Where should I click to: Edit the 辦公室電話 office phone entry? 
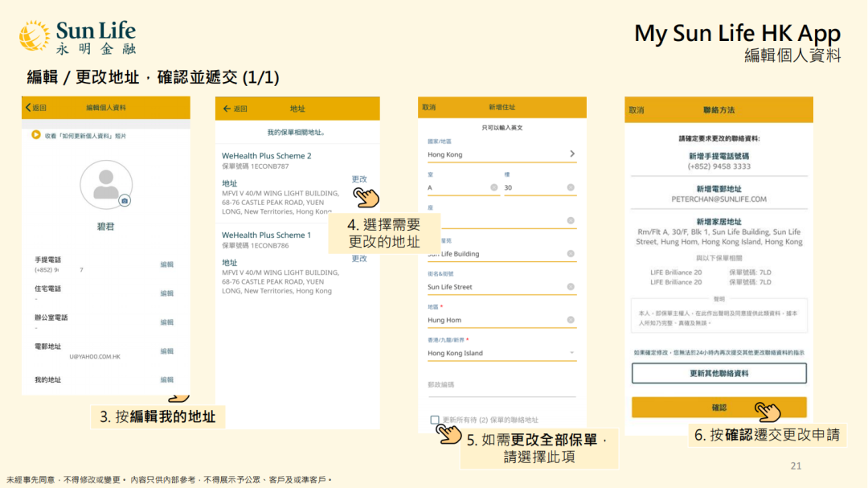point(166,322)
